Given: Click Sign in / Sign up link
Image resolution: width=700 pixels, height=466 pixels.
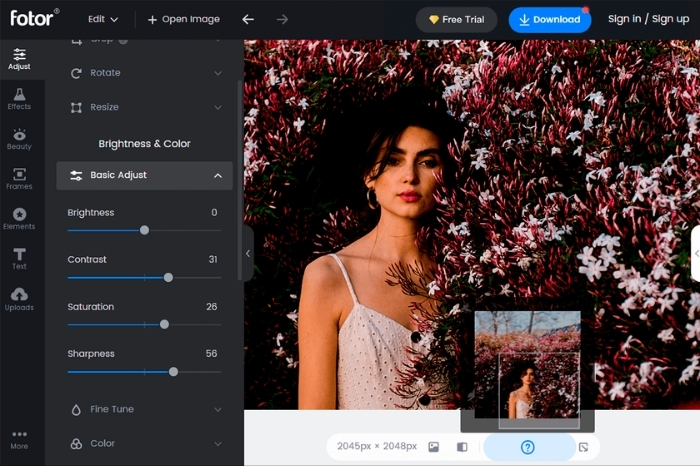Looking at the screenshot, I should pos(648,19).
